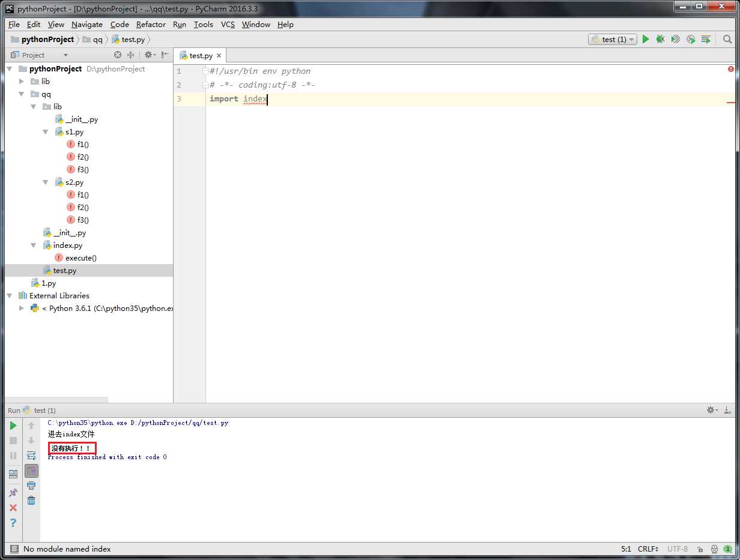Click the Profile run icon in toolbar

click(691, 39)
